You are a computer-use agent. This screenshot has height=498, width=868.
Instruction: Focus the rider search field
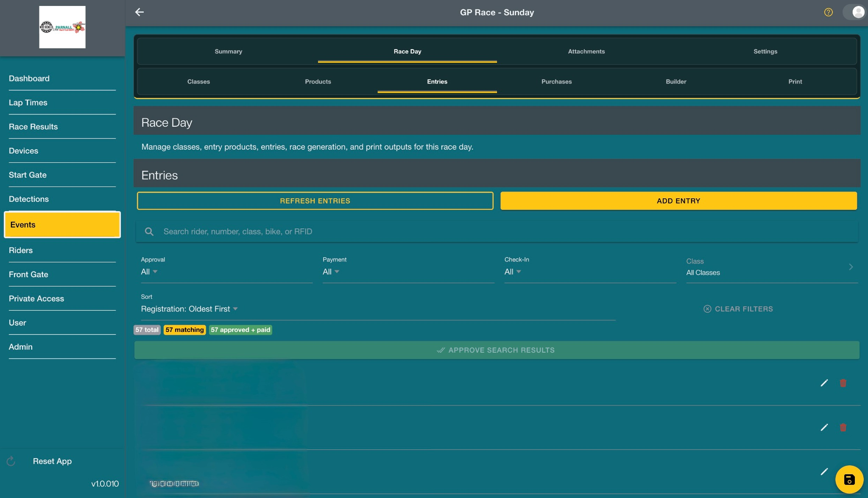pyautogui.click(x=497, y=232)
